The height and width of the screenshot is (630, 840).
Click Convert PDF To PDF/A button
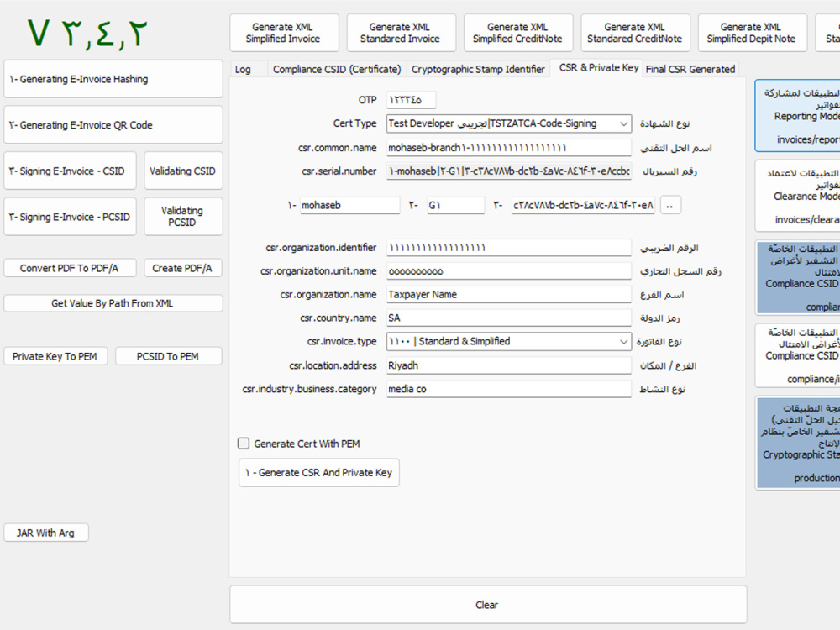71,268
